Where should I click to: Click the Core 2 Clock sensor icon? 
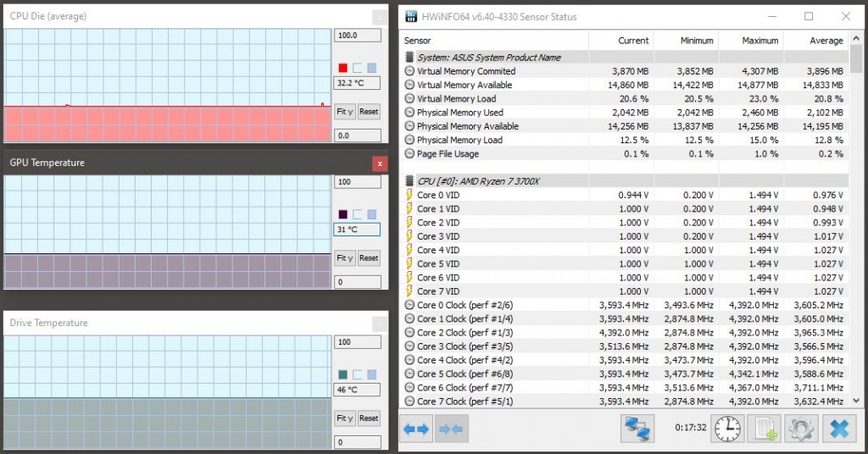pos(409,332)
